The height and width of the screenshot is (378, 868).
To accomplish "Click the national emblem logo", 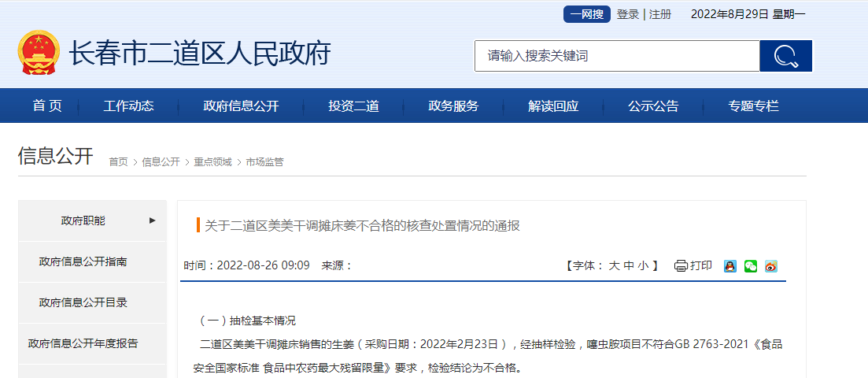I will click(x=38, y=53).
